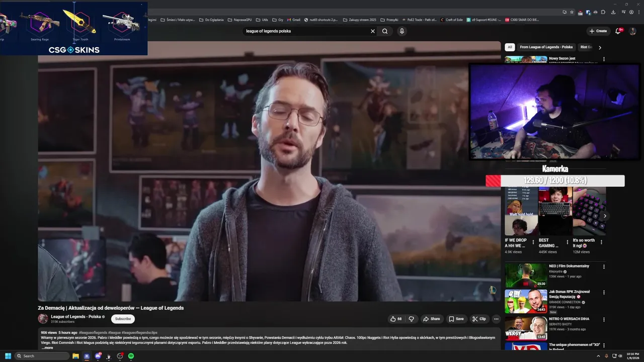Open the more actions ellipsis beside Clip
The width and height of the screenshot is (644, 362).
click(496, 319)
